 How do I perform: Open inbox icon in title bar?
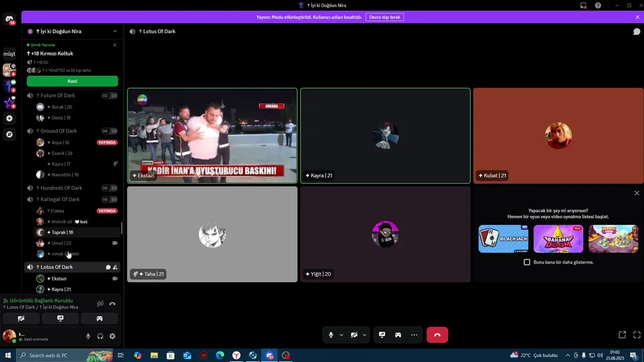click(584, 6)
